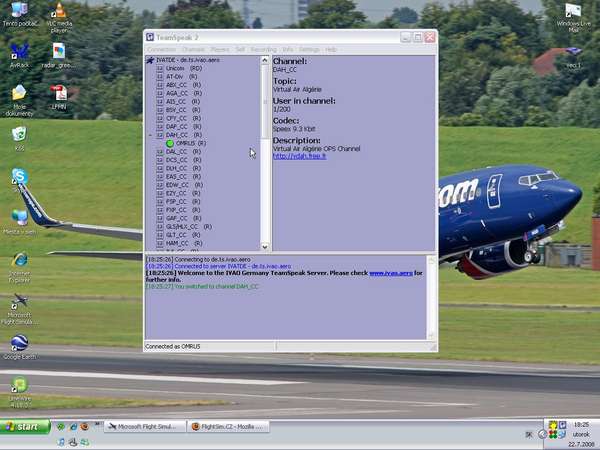Click the channel list scrollbar thumb
This screenshot has height=450, width=600.
[265, 101]
